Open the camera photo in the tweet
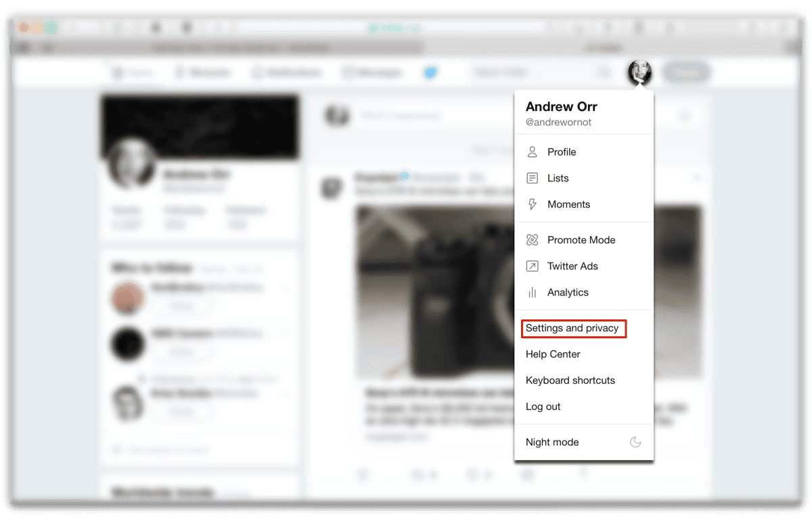 434,292
